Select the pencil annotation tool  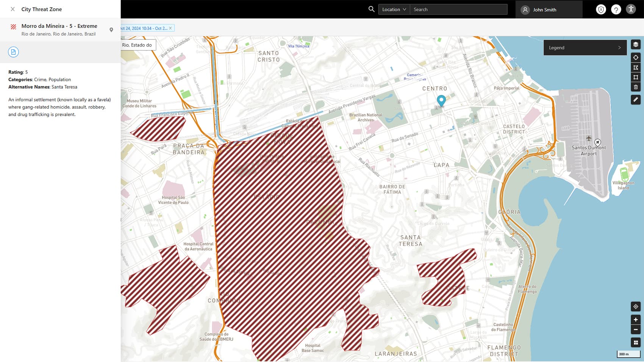[x=636, y=99]
